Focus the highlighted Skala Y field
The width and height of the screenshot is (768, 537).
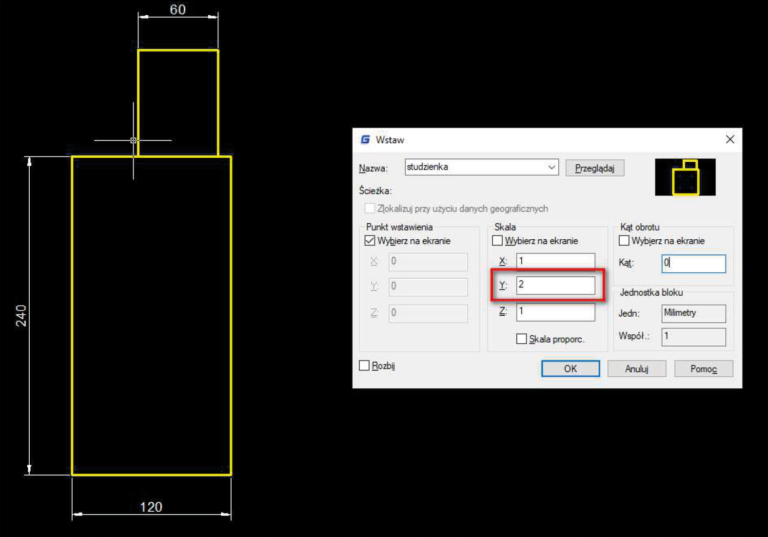(x=555, y=286)
